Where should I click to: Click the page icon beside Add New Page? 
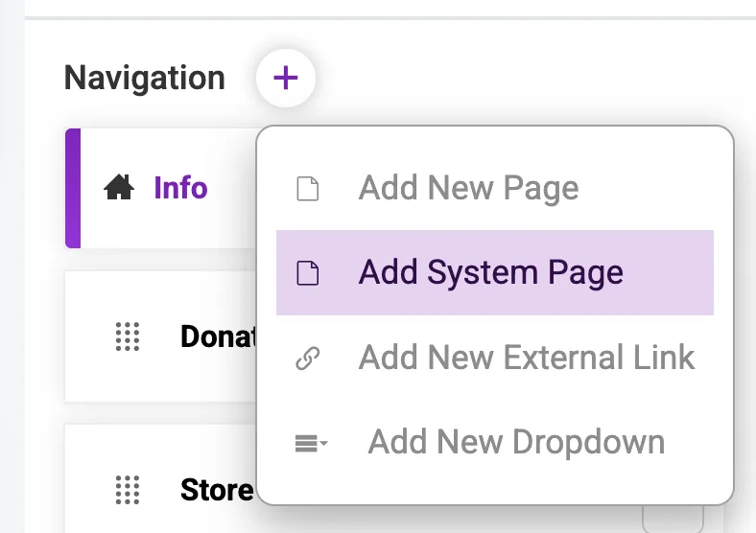307,189
